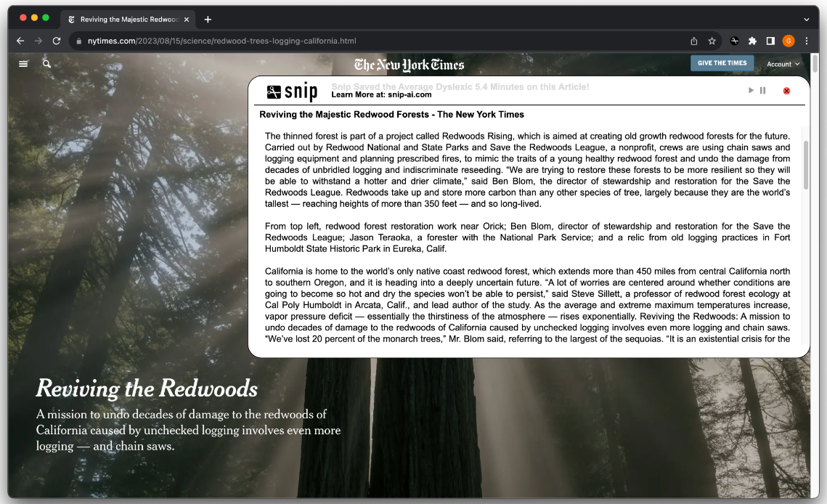827x504 pixels.
Task: Click the faded 'Snip Saved the Average Dyslexic' banner
Action: pyautogui.click(x=460, y=86)
